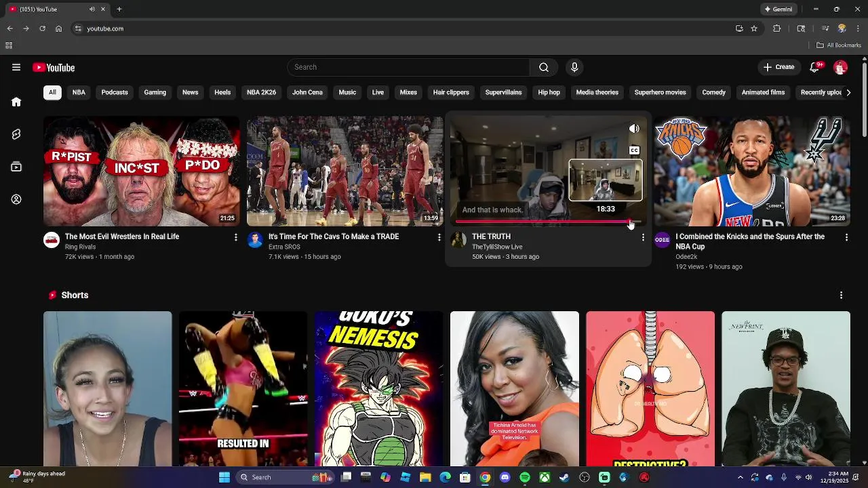This screenshot has width=868, height=488.
Task: Open 'I Combined the Knicks and the Spurs' title
Action: pos(750,241)
